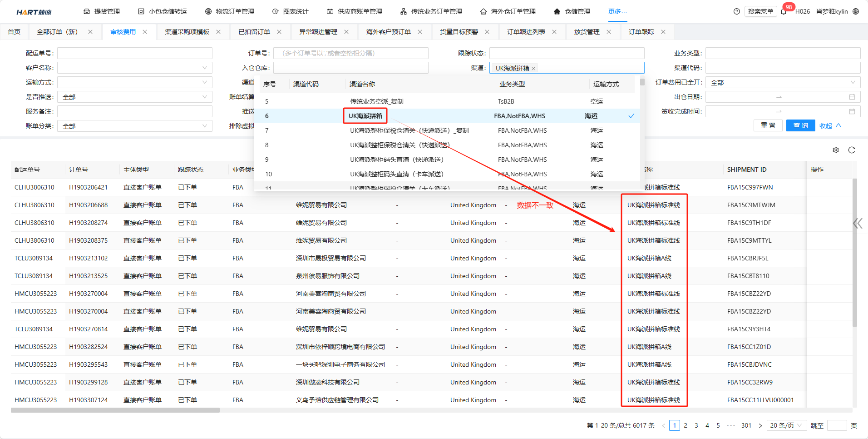The width and height of the screenshot is (868, 439).
Task: Close the 全部订单（新） tab
Action: pos(90,32)
